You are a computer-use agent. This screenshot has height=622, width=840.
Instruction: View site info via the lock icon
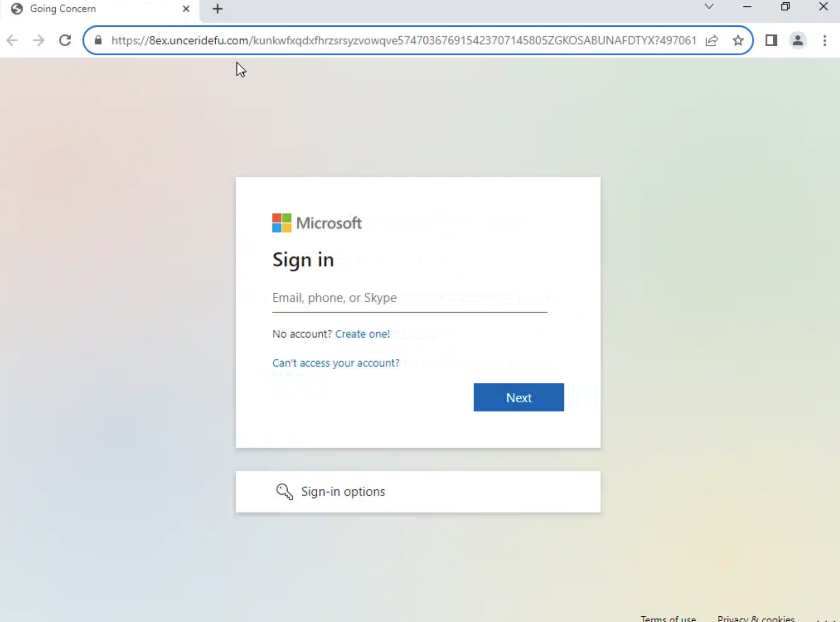tap(98, 40)
